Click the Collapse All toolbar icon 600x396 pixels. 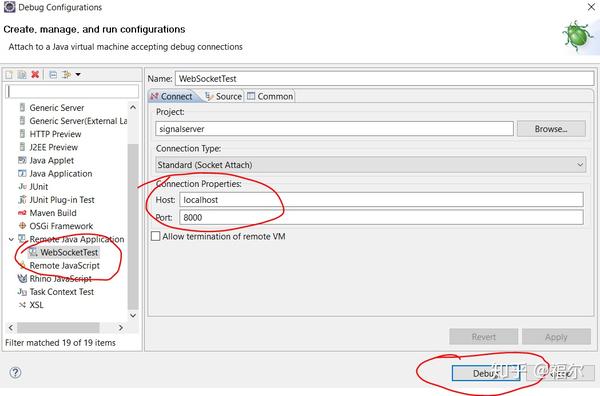click(x=53, y=75)
